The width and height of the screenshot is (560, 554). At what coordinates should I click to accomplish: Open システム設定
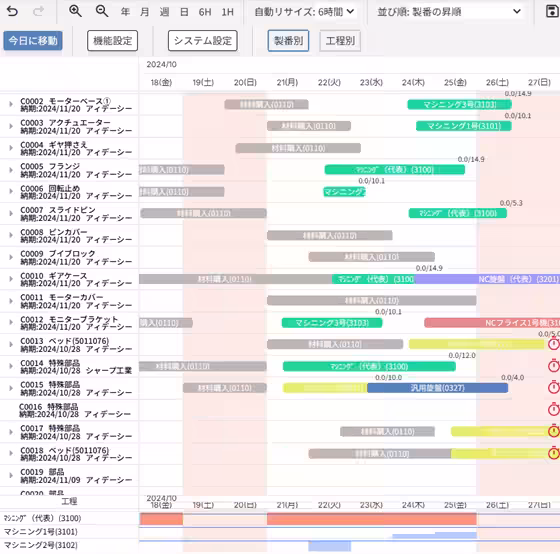tap(202, 41)
